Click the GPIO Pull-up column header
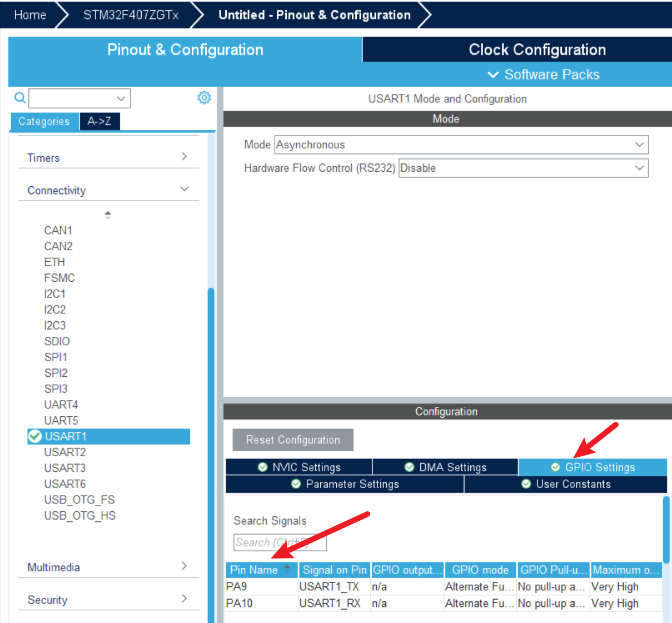The height and width of the screenshot is (623, 672). tap(553, 570)
